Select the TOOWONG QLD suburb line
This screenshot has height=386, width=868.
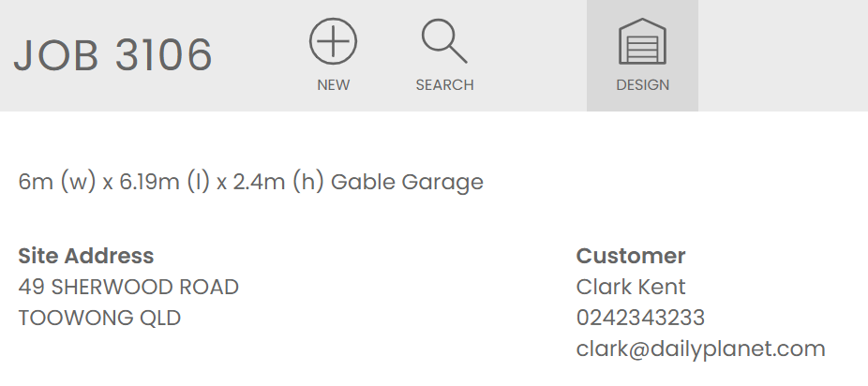coord(99,318)
